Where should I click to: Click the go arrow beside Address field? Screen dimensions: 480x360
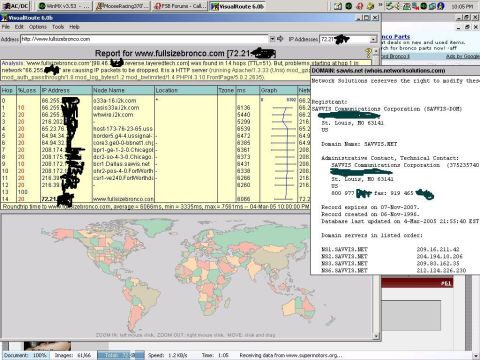click(280, 39)
